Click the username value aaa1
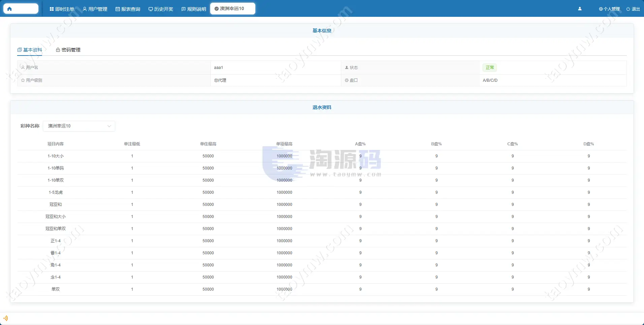The width and height of the screenshot is (644, 325). tap(219, 68)
